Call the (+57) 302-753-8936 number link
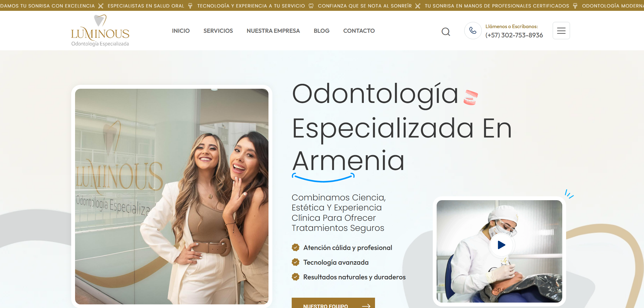Screen dimensions: 644x308 (514, 35)
